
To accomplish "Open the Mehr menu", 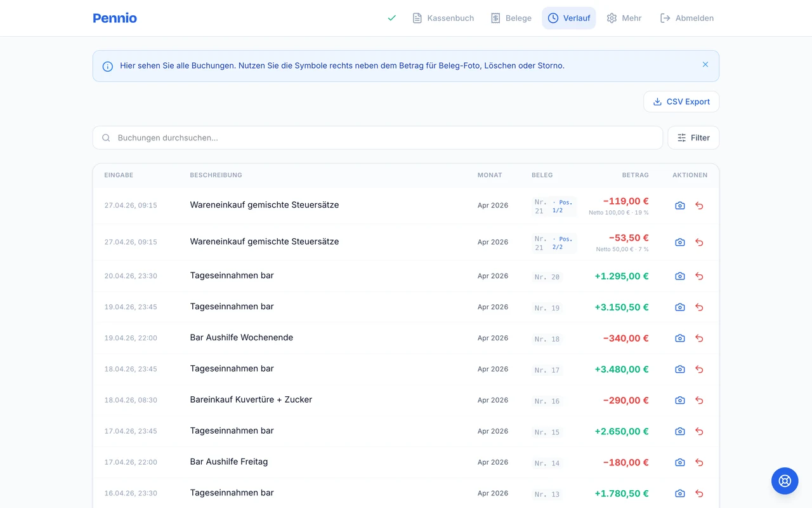I will point(624,18).
